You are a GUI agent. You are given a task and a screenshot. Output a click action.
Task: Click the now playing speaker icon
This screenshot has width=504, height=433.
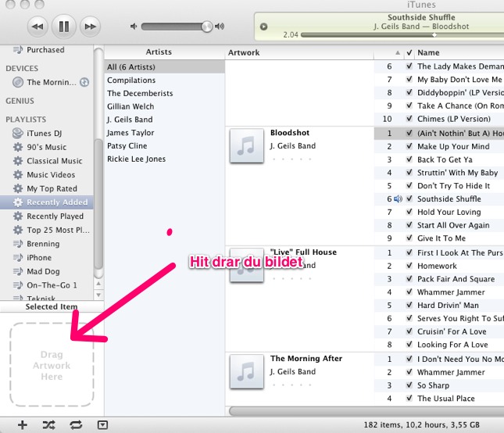pyautogui.click(x=398, y=199)
